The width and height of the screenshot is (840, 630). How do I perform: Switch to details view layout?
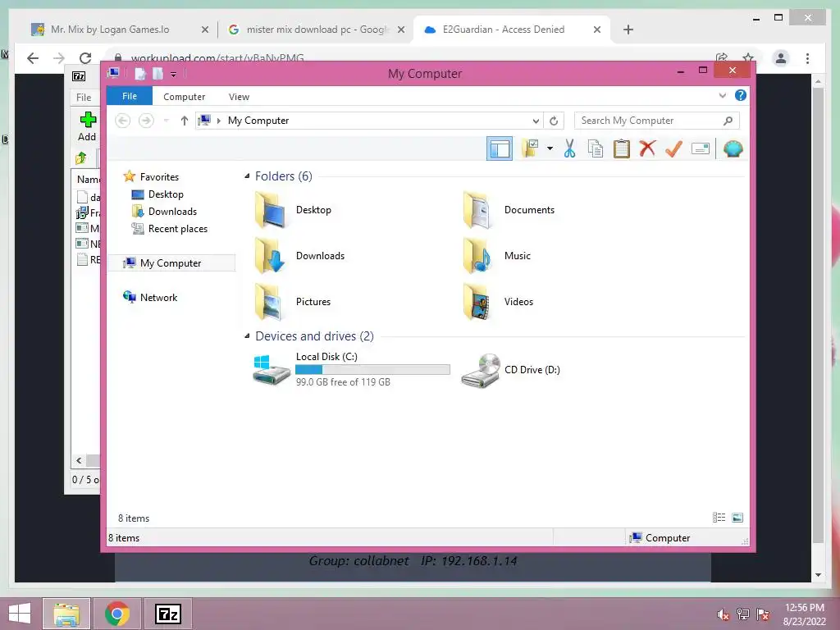[x=719, y=518]
